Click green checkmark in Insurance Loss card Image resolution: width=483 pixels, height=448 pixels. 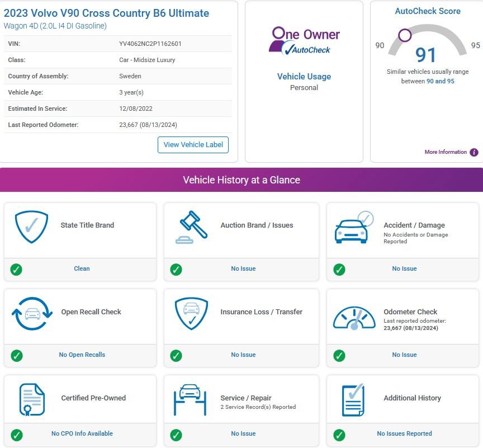pyautogui.click(x=176, y=356)
